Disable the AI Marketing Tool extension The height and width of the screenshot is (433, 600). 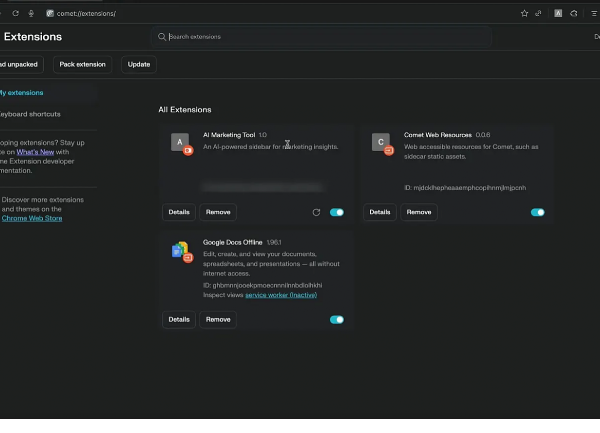[336, 212]
